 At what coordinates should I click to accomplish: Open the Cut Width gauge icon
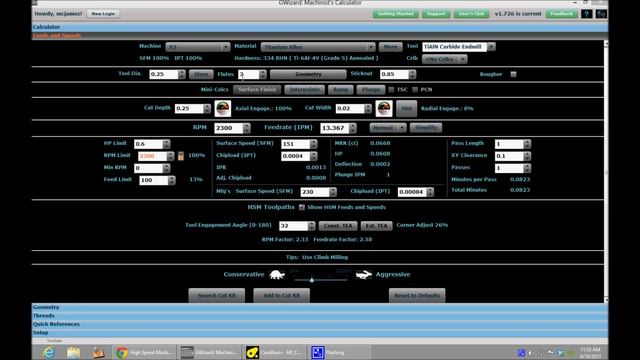384,109
